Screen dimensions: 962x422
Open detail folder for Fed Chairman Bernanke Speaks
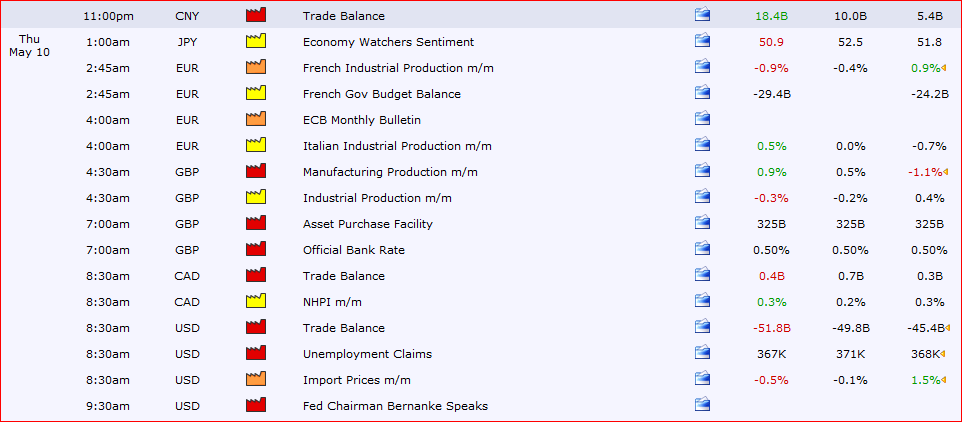702,405
